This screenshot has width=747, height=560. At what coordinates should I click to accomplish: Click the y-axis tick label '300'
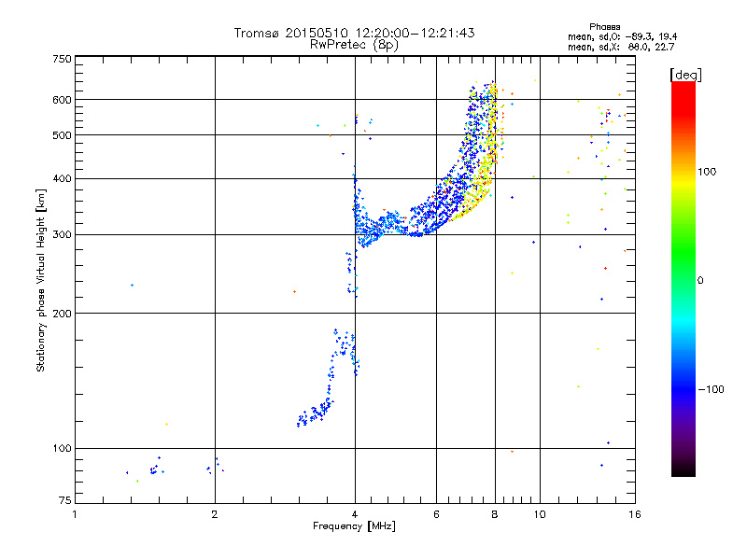(62, 235)
